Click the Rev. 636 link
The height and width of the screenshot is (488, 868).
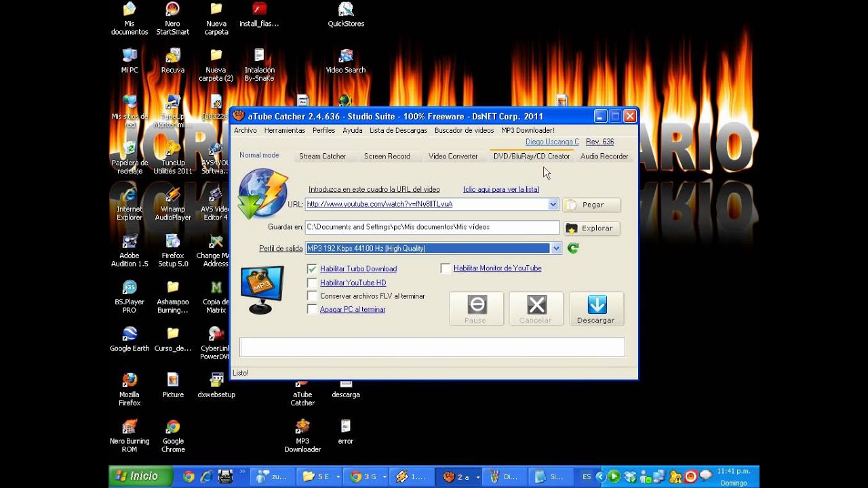tap(600, 142)
